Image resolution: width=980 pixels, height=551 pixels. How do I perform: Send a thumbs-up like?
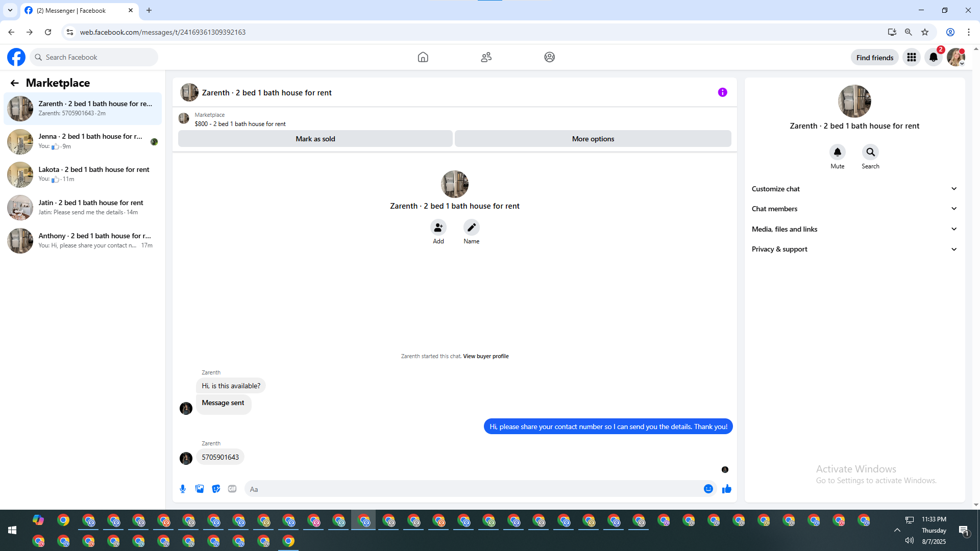click(726, 489)
